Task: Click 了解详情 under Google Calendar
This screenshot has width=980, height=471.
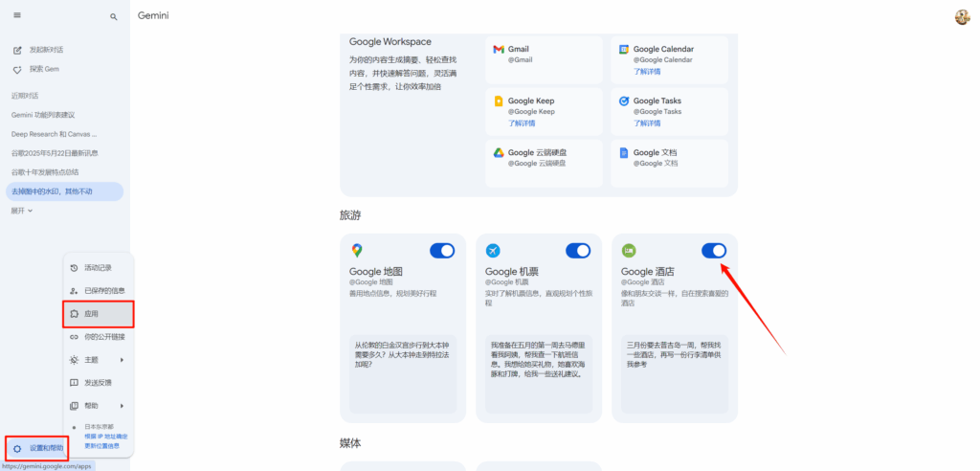Action: point(647,71)
